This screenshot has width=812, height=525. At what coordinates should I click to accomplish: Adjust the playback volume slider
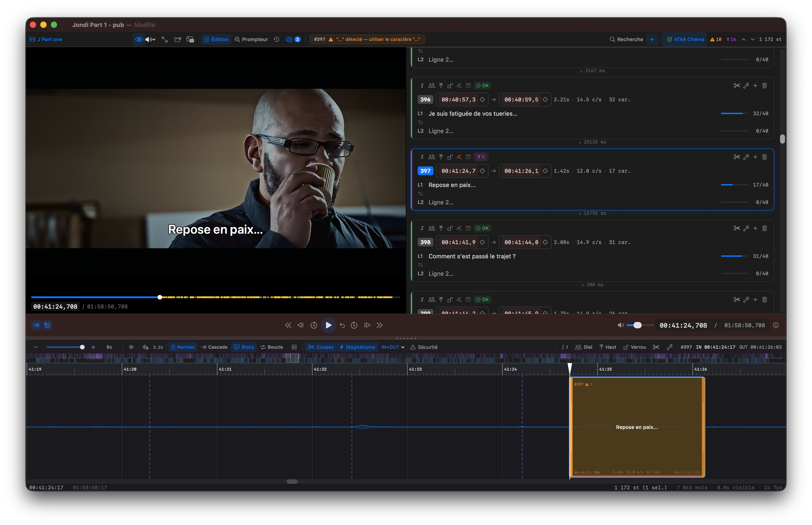point(637,325)
